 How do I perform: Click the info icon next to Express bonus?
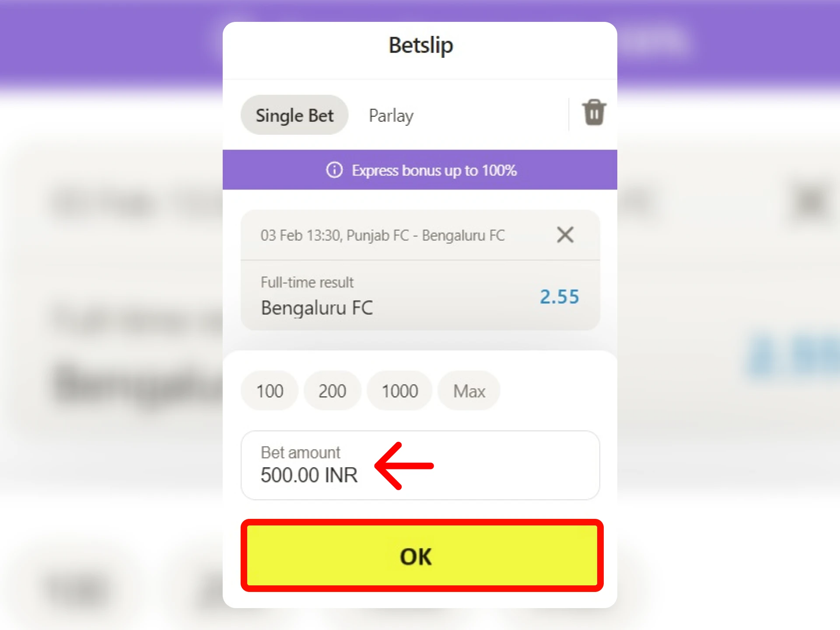334,171
